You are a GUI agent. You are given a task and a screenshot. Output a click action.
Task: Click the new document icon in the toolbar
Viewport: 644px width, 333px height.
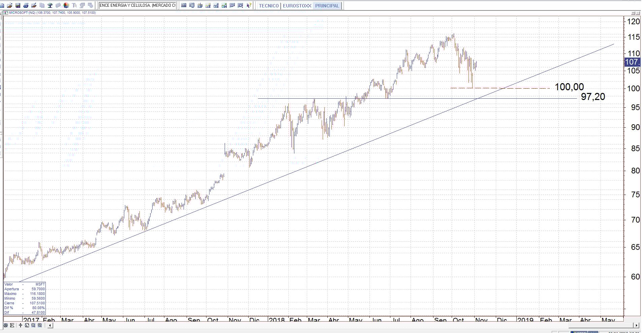click(x=2, y=5)
